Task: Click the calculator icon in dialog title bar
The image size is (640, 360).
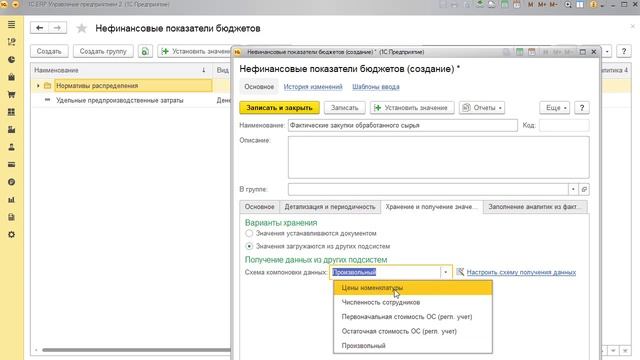Action: [520, 52]
